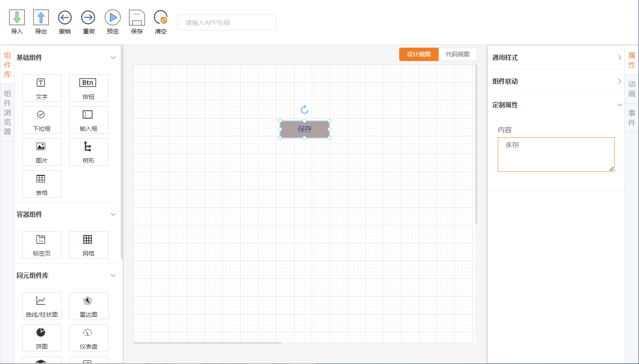Undo with the 撤销 icon

click(x=65, y=18)
